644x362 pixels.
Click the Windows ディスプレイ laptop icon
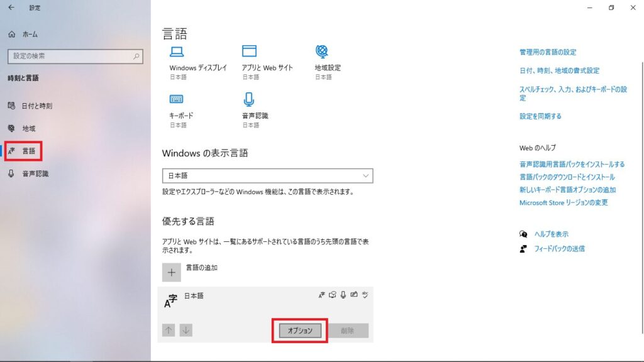coord(177,52)
